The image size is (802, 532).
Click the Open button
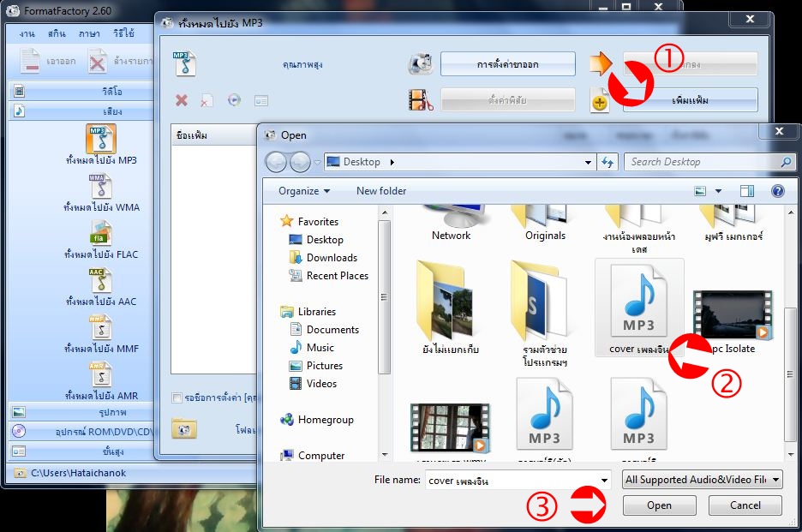pyautogui.click(x=659, y=505)
